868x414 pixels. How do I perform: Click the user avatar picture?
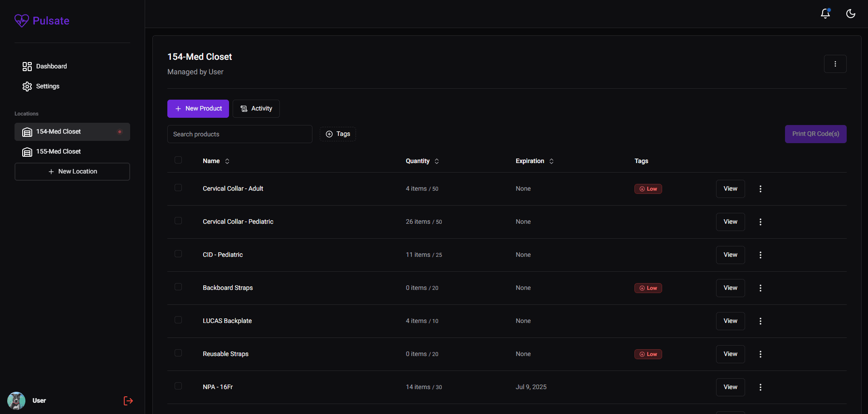(16, 401)
